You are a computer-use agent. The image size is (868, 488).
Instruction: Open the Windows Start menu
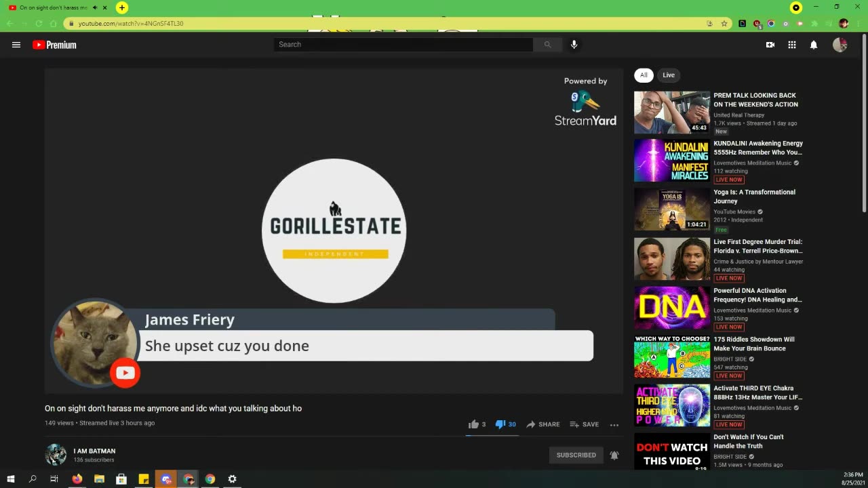tap(11, 479)
